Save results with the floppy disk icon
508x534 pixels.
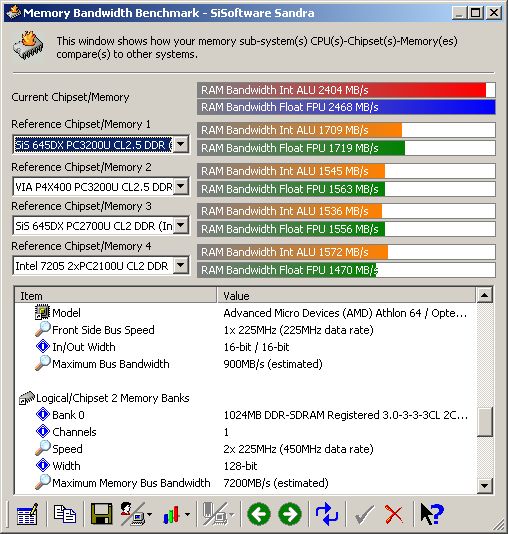pos(101,514)
